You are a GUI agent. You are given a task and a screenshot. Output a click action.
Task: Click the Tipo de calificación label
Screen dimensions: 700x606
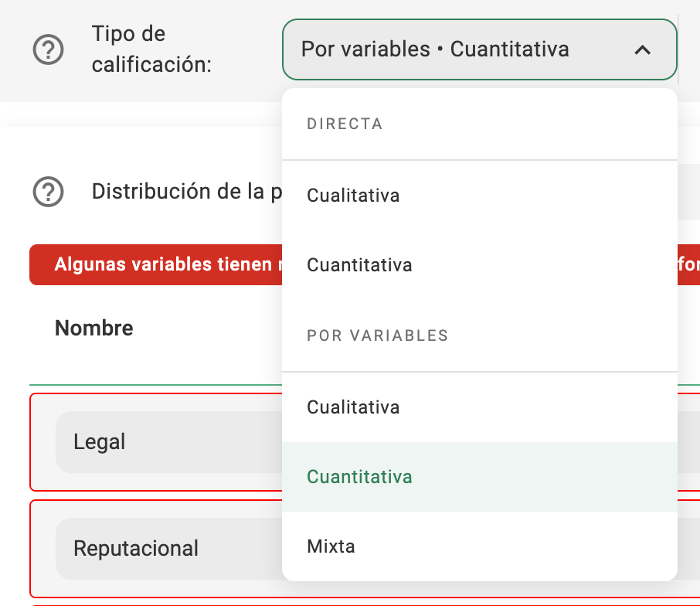(151, 49)
